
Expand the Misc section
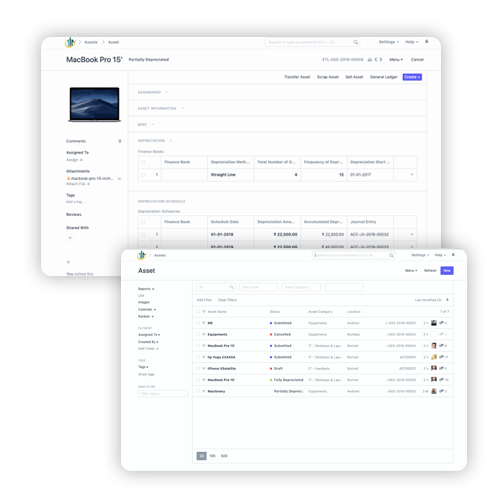point(146,124)
